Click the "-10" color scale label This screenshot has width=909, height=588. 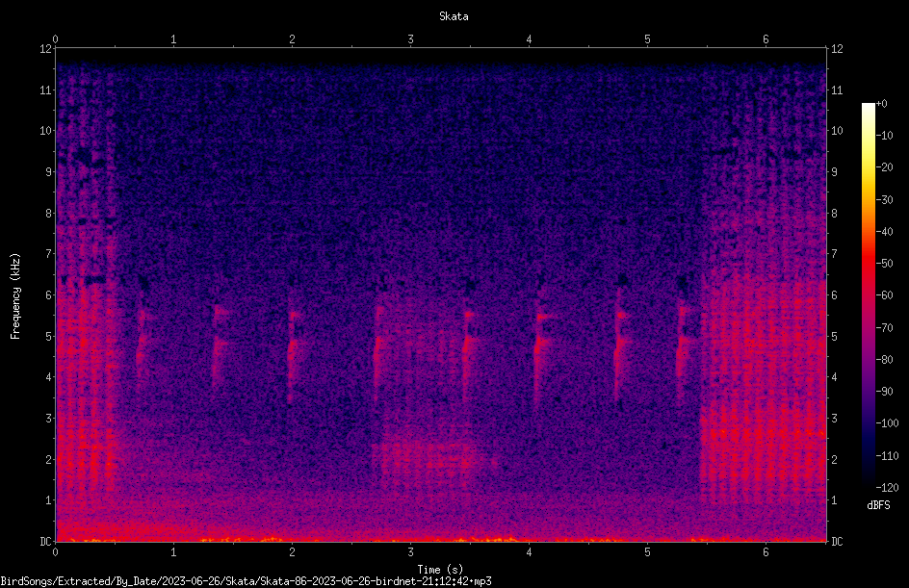(x=884, y=136)
